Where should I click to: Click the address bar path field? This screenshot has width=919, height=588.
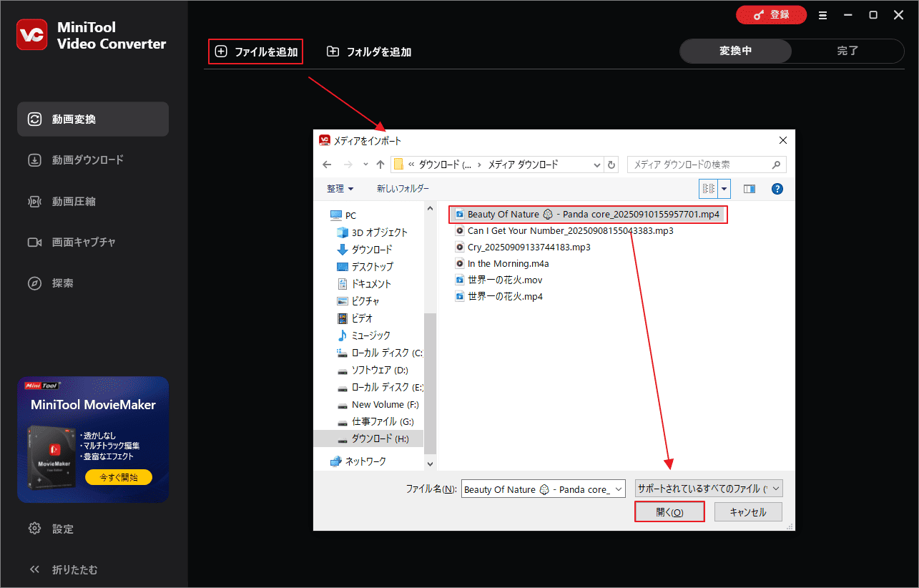coord(498,165)
